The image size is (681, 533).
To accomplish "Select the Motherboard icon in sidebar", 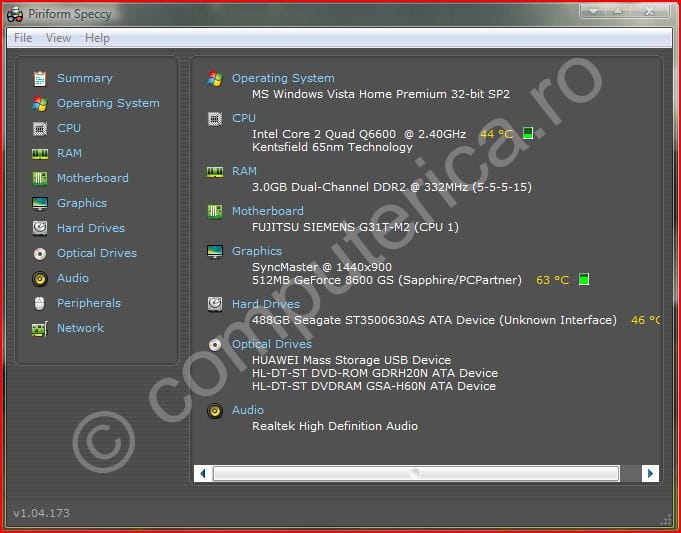I will (x=40, y=178).
